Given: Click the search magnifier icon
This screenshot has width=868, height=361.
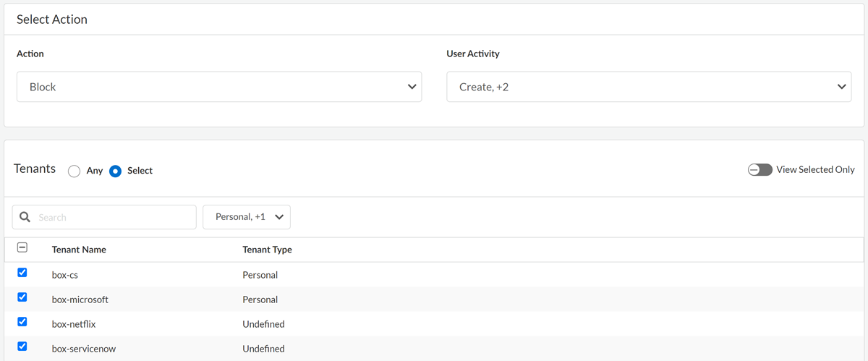Looking at the screenshot, I should click(25, 217).
